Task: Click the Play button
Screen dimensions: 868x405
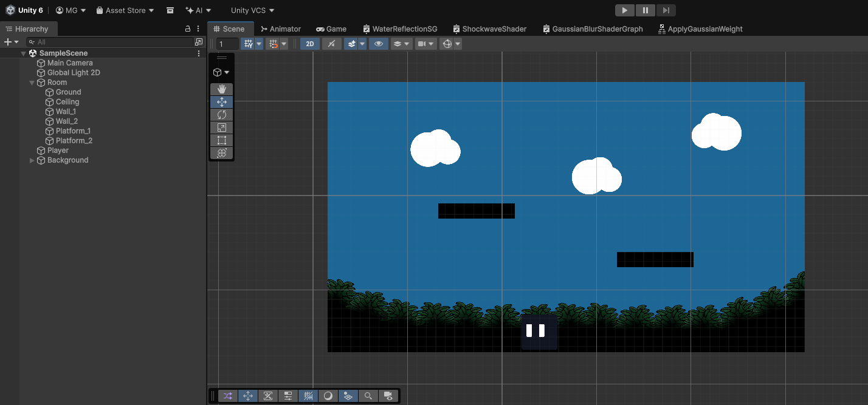Action: pos(625,10)
